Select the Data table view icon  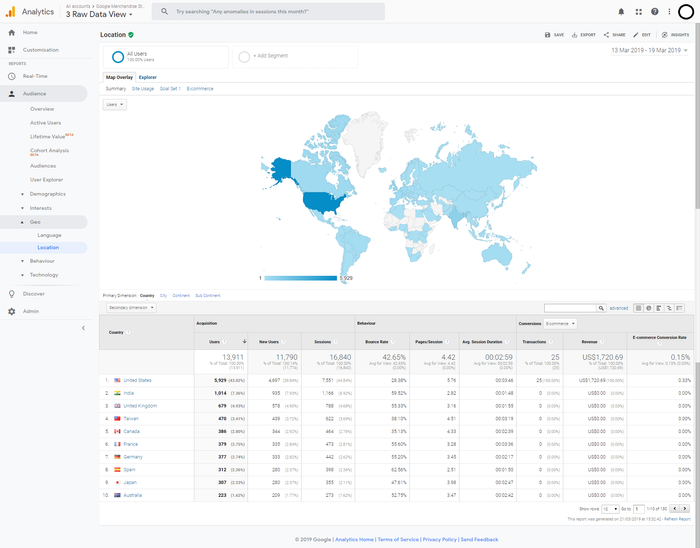tap(638, 308)
